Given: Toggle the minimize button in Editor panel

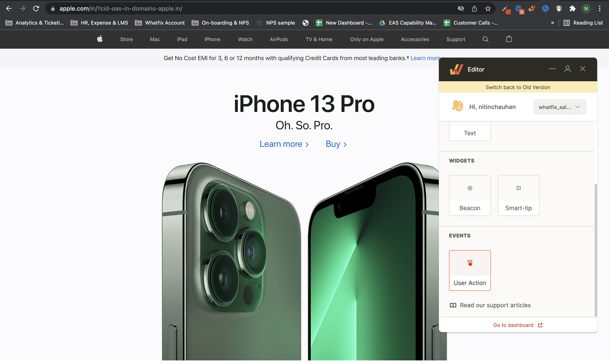Looking at the screenshot, I should (x=552, y=69).
